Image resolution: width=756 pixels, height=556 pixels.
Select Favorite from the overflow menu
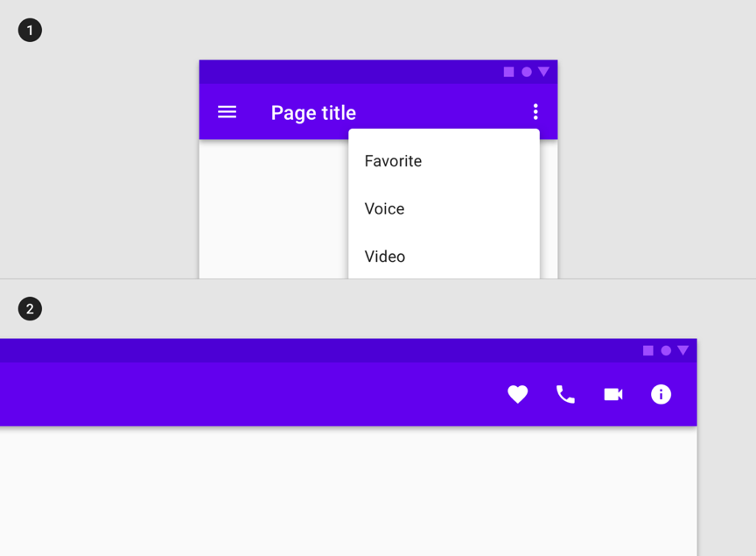[393, 161]
